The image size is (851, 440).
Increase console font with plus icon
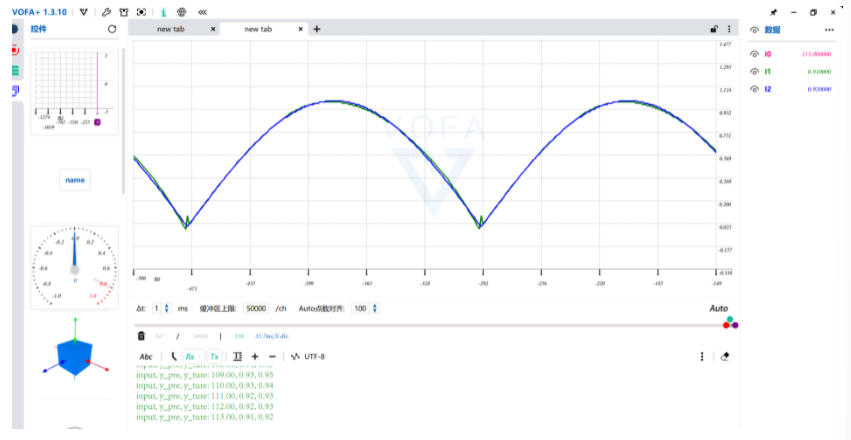pyautogui.click(x=255, y=356)
